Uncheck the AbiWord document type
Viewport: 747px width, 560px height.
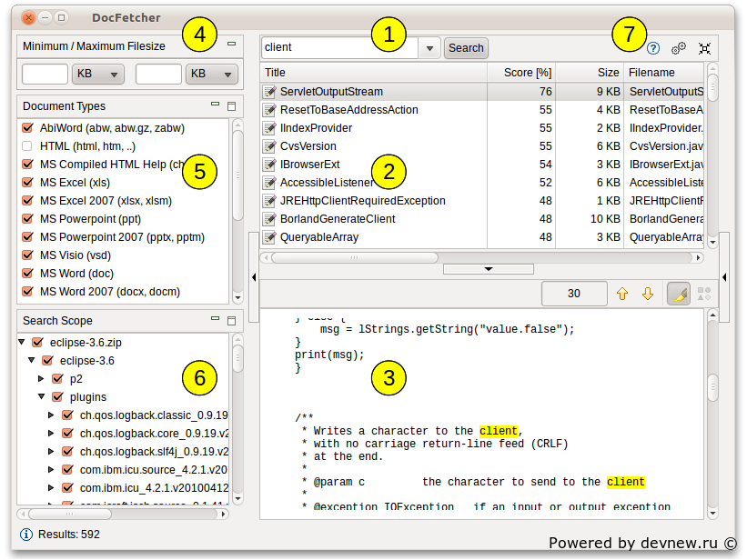pyautogui.click(x=27, y=128)
